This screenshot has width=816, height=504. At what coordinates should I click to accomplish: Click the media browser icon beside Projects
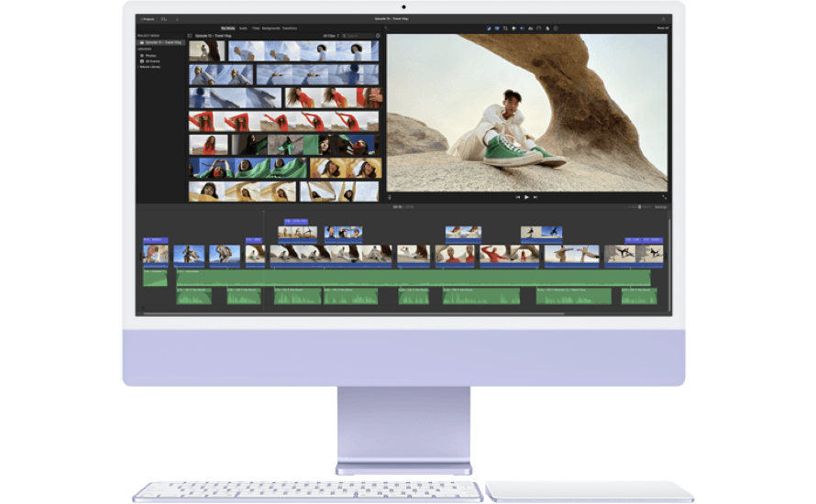[x=164, y=19]
